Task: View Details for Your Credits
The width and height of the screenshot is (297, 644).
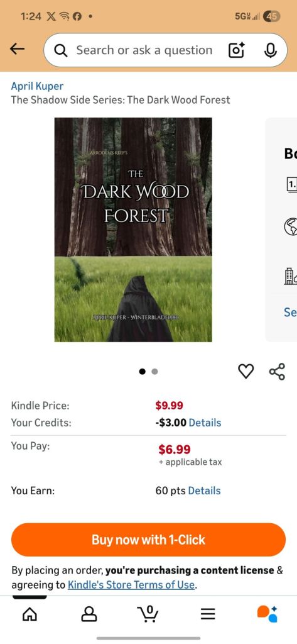Action: point(205,423)
